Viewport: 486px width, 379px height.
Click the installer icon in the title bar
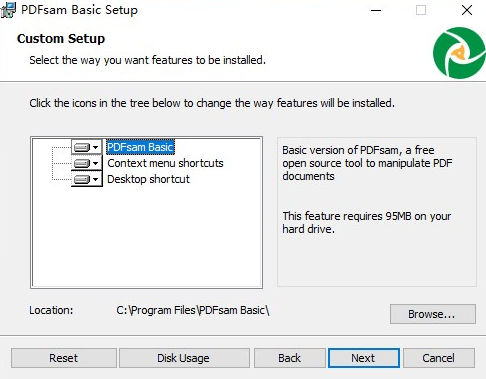tap(8, 10)
